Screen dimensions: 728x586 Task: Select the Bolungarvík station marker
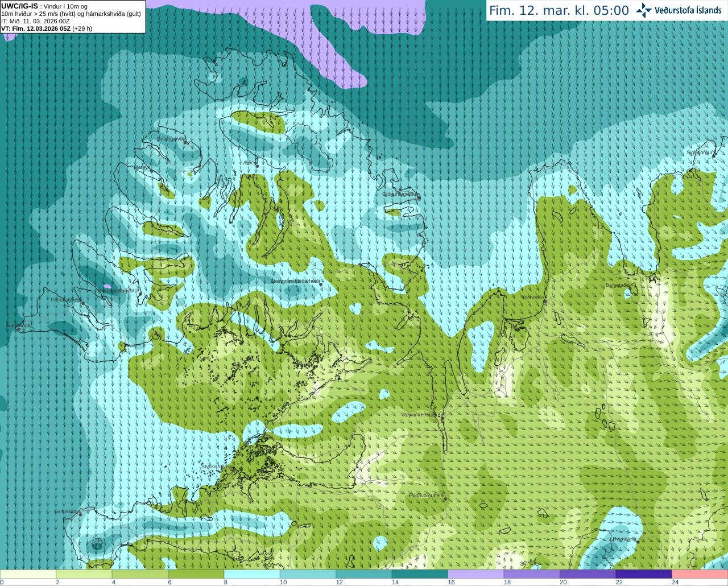(185, 143)
